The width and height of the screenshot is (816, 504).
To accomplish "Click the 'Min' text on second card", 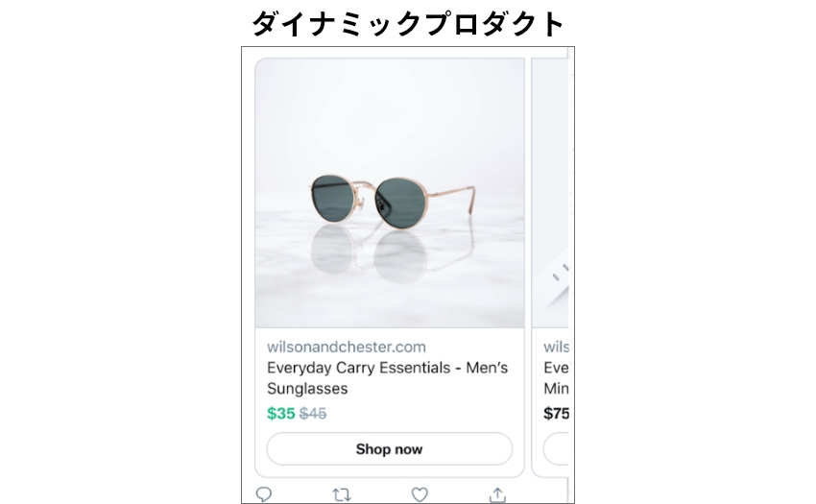I will click(556, 389).
